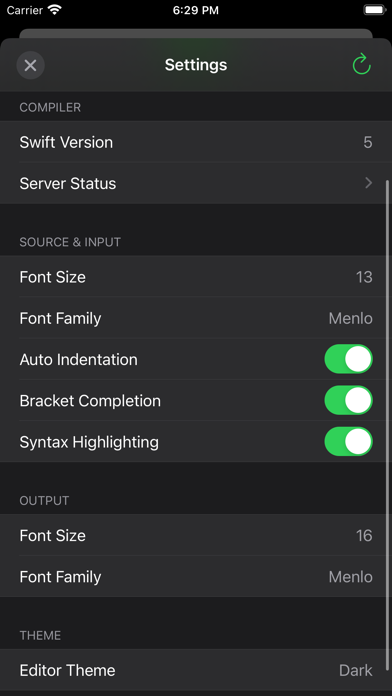Viewport: 392px width, 696px height.
Task: Close Settings with the X icon
Action: (x=30, y=65)
